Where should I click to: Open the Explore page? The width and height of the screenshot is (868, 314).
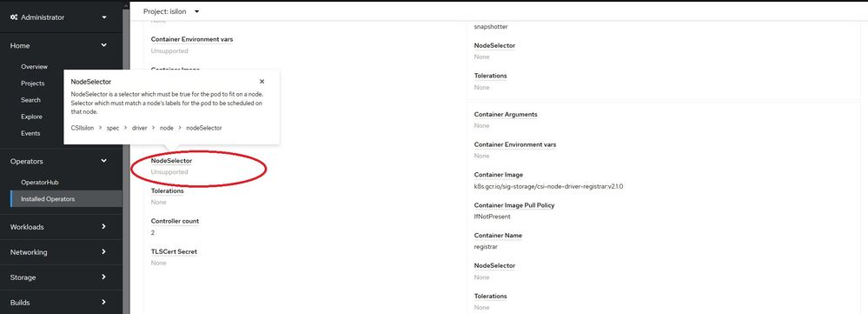[x=31, y=117]
